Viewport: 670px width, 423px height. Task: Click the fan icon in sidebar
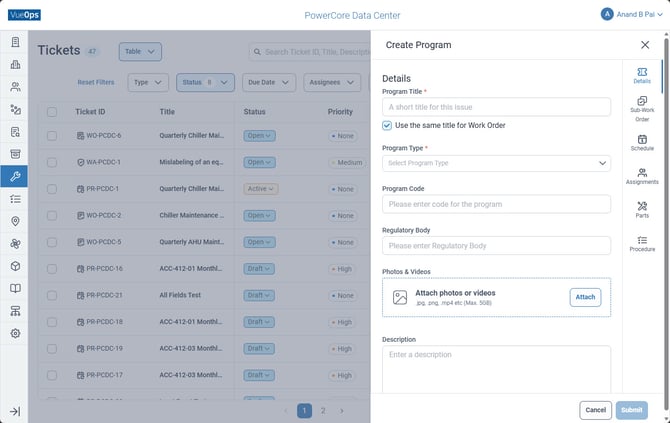click(x=15, y=244)
